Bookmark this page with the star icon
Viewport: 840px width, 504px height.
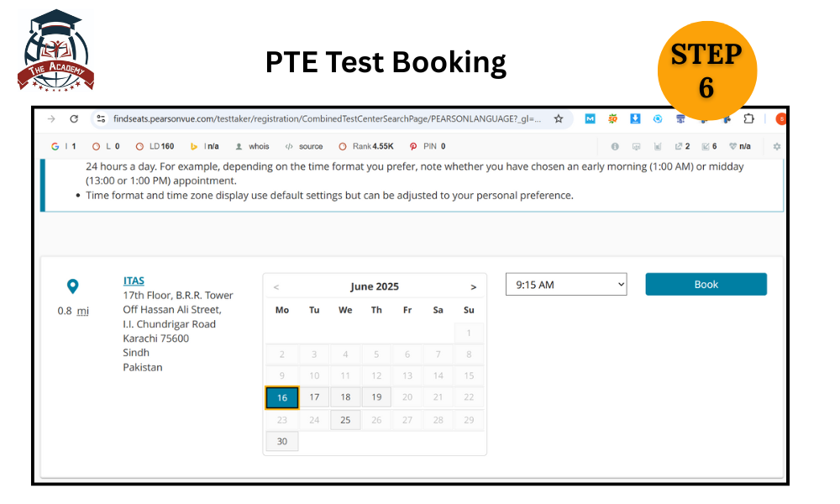(x=559, y=119)
